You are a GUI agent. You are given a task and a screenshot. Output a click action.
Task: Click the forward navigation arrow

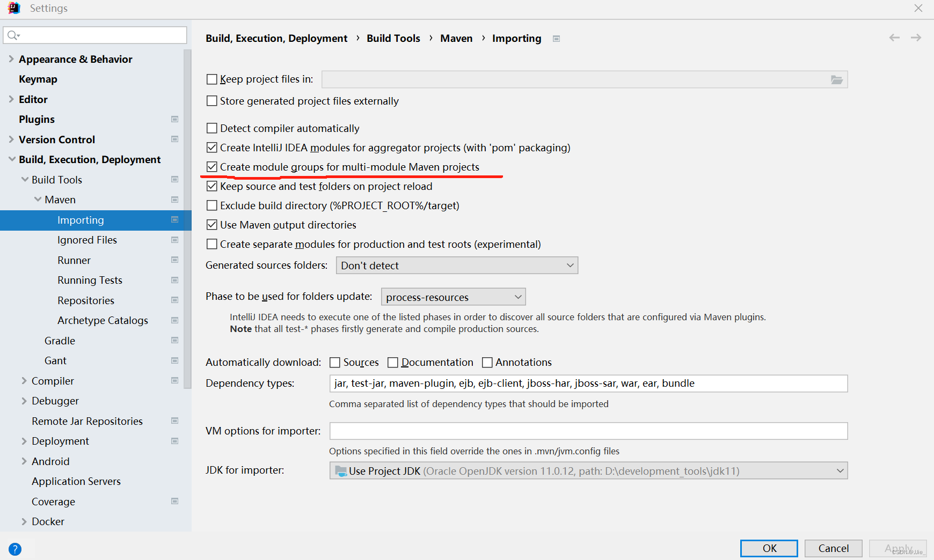tap(916, 38)
